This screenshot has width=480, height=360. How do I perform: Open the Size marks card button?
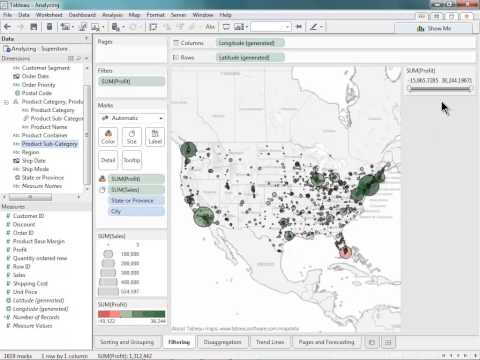tap(132, 137)
